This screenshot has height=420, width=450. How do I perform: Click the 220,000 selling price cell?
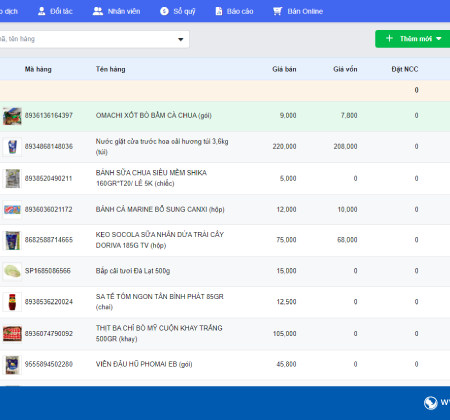point(284,147)
